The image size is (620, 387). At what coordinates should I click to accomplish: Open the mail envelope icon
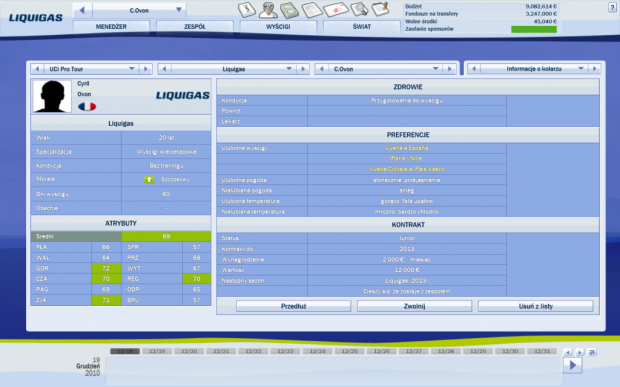coord(335,10)
